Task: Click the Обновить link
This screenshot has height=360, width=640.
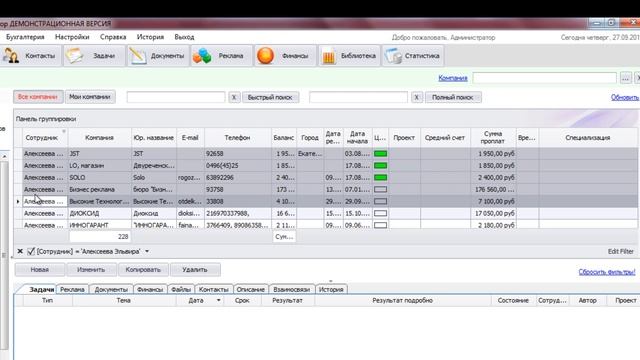Action: 625,98
